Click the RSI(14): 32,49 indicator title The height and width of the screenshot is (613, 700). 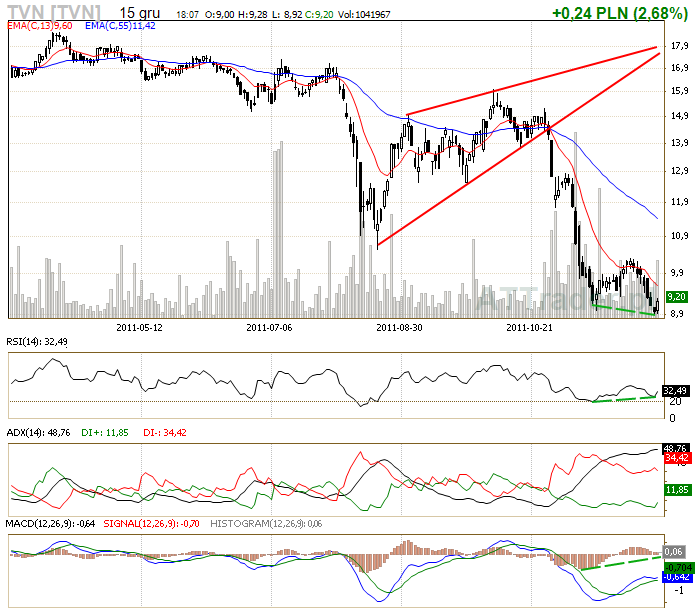click(37, 342)
